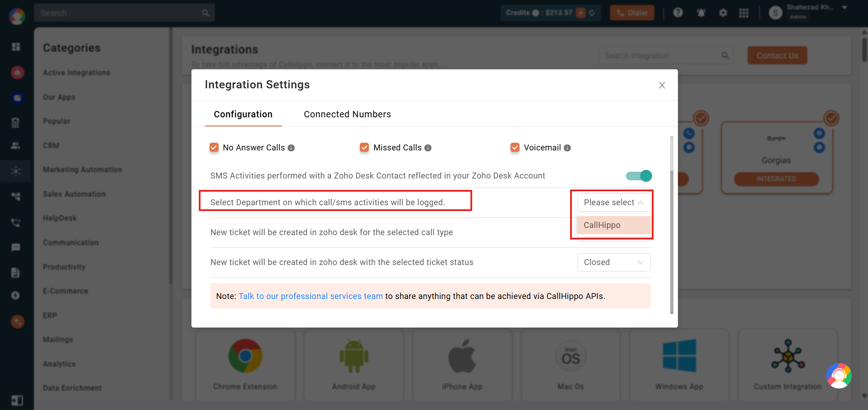This screenshot has width=868, height=410.
Task: Open the Please select department dropdown
Action: click(x=614, y=203)
